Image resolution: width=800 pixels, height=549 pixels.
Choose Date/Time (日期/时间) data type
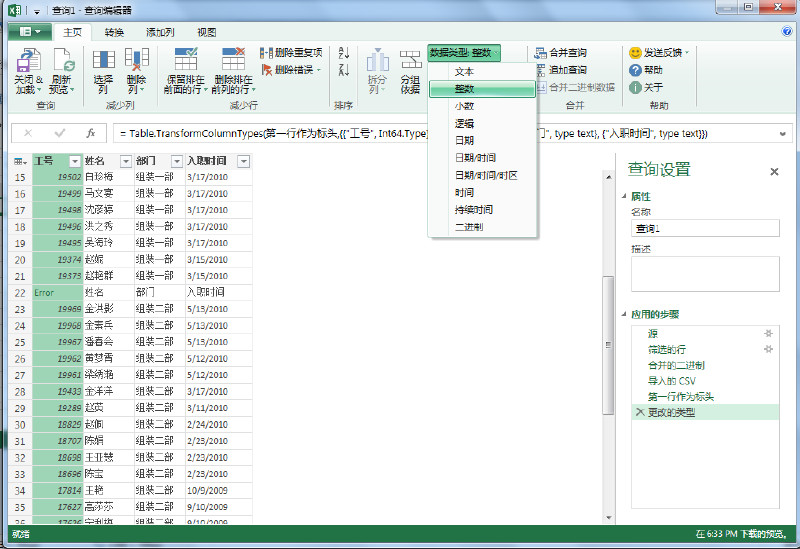point(482,158)
